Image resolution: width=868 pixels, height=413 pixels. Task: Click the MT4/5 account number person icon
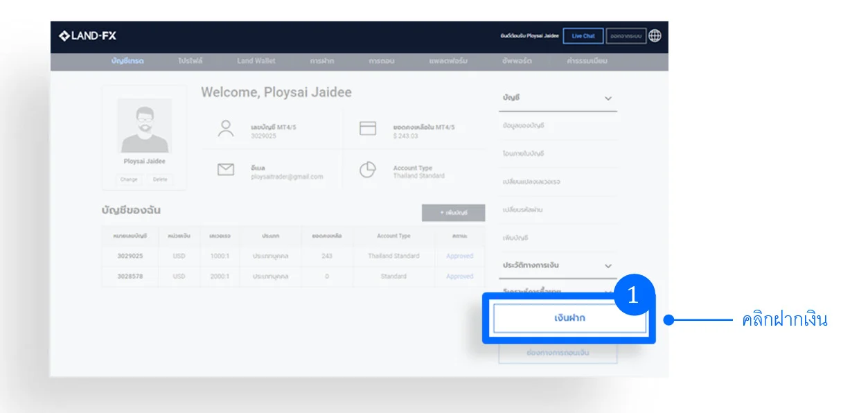point(226,129)
